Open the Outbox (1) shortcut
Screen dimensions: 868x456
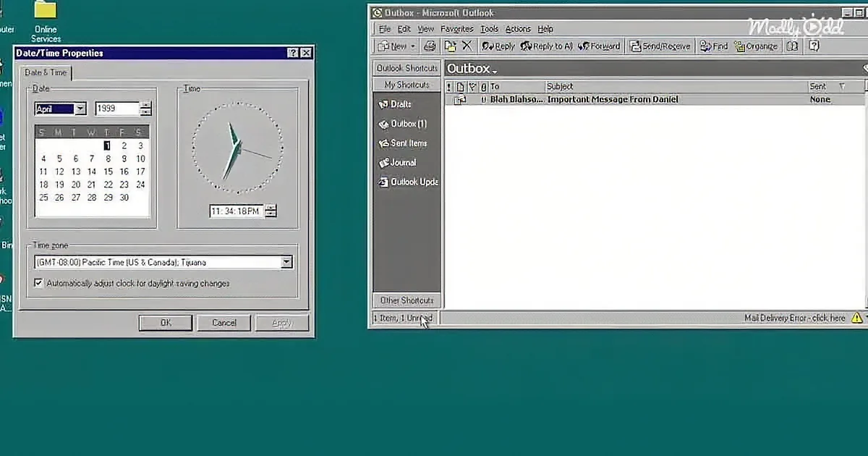click(403, 124)
